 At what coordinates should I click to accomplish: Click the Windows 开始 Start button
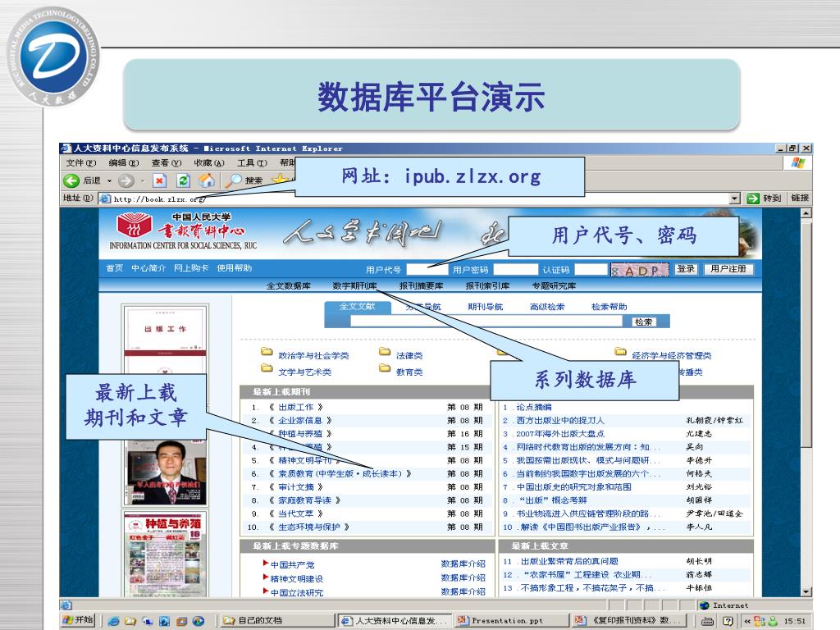(x=78, y=620)
